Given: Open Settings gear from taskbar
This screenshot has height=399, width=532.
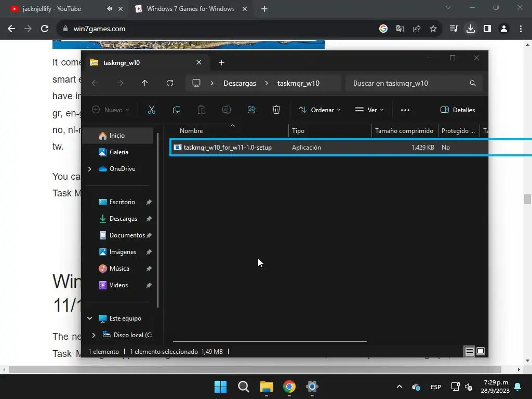Looking at the screenshot, I should point(312,387).
